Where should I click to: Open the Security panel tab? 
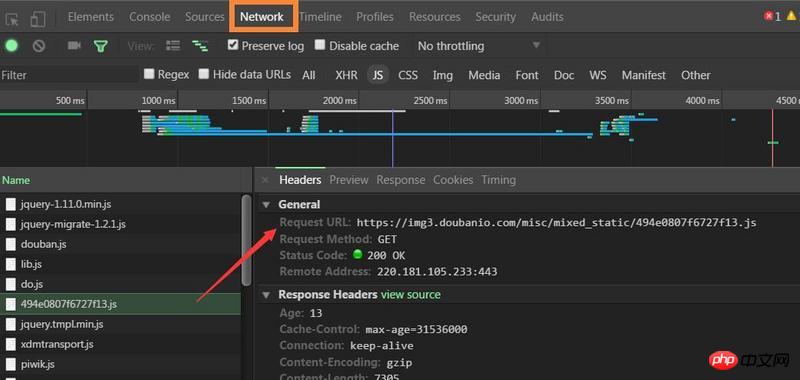coord(495,17)
